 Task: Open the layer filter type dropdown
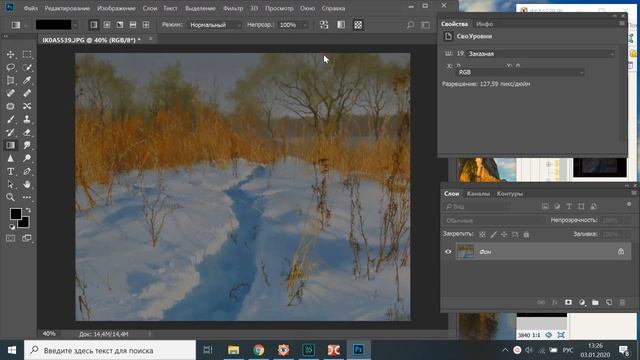pos(477,207)
